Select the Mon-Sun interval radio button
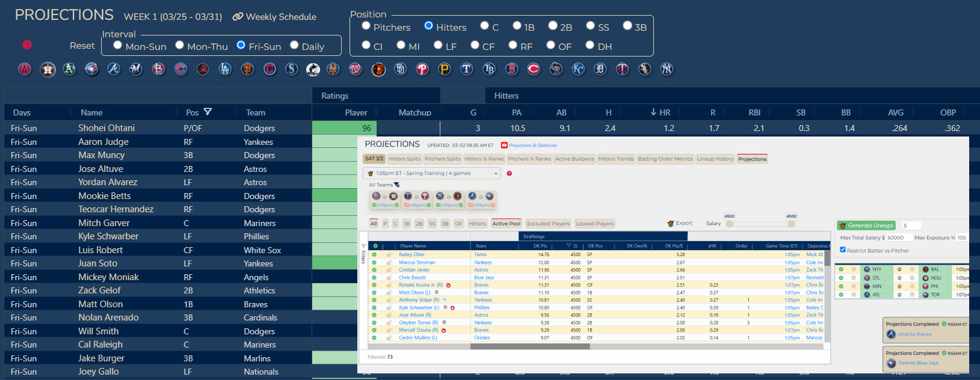 click(118, 45)
